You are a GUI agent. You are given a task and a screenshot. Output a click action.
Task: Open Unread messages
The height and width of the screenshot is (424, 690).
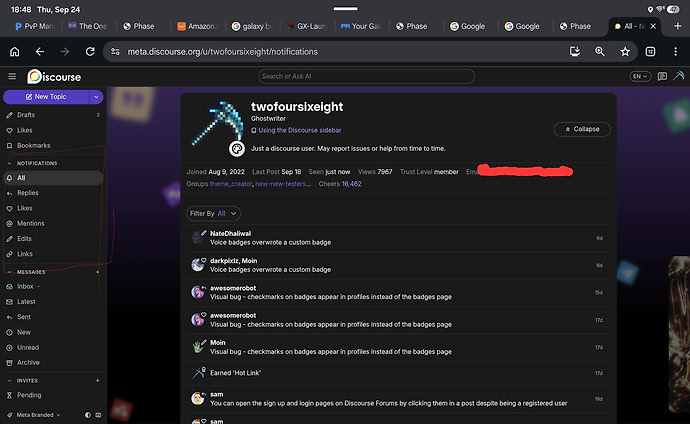53,347
